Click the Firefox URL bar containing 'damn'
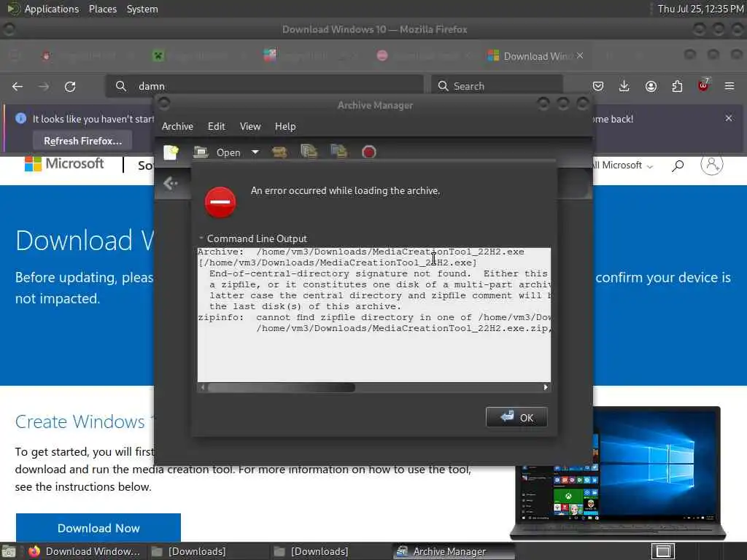Image resolution: width=747 pixels, height=560 pixels. tap(264, 86)
